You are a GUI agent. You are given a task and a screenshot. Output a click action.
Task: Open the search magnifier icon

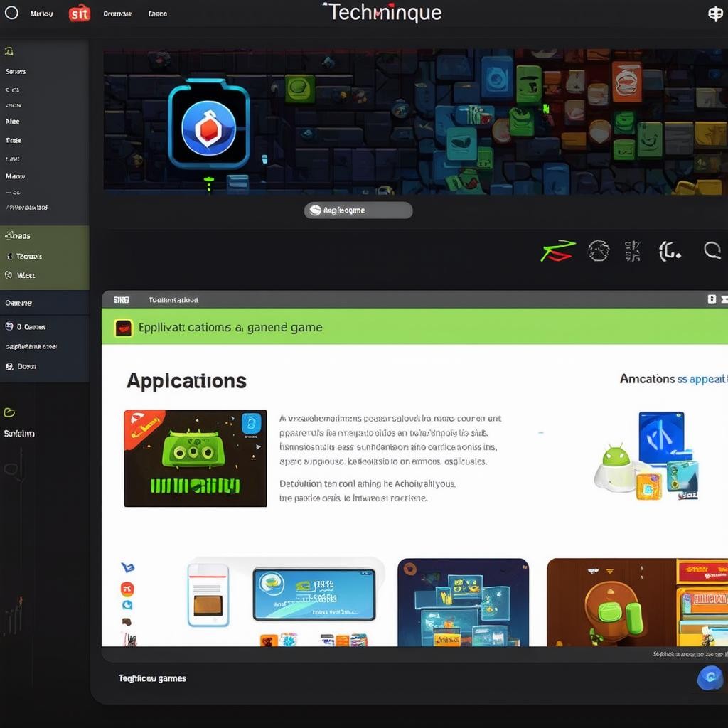coord(712,250)
